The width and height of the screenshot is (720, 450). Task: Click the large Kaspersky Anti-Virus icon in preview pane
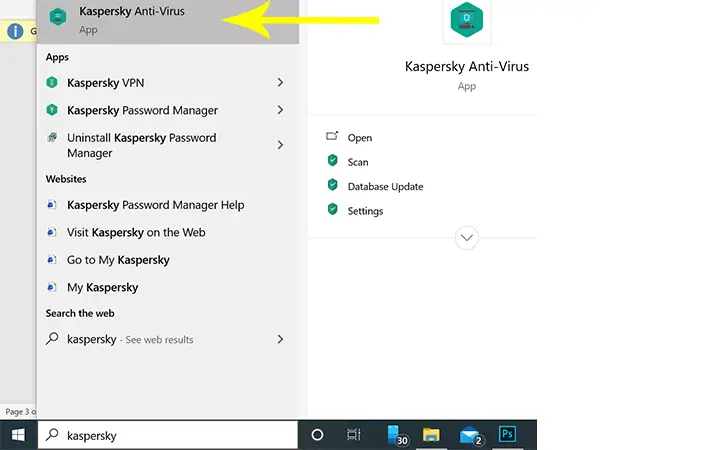point(467,19)
